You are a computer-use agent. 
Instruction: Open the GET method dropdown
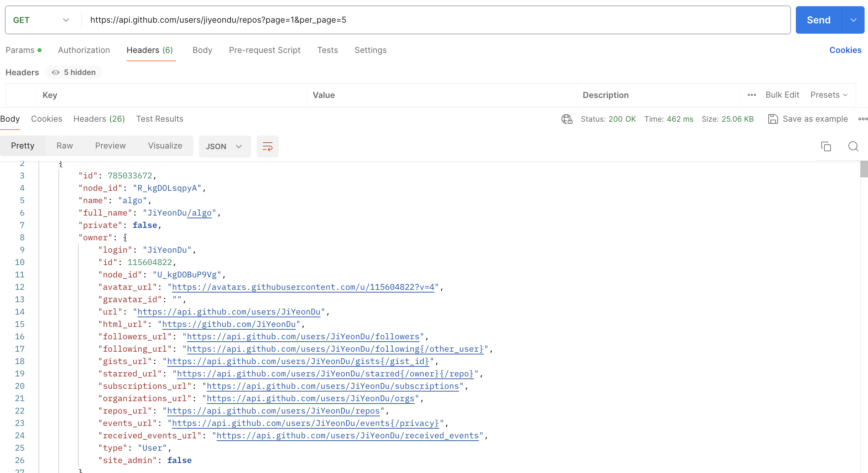coord(41,20)
